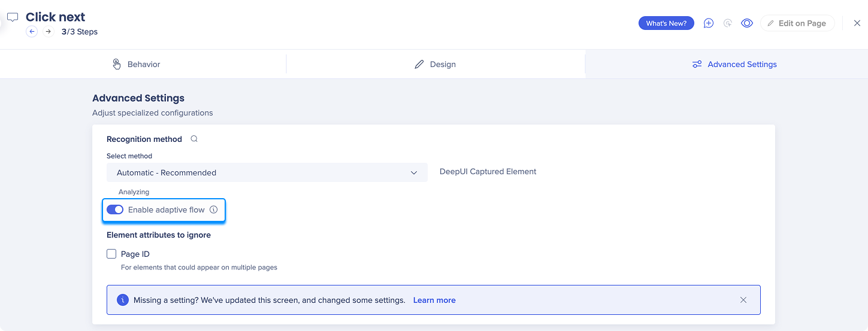The width and height of the screenshot is (868, 331).
Task: Go to the next step arrow
Action: [x=49, y=32]
